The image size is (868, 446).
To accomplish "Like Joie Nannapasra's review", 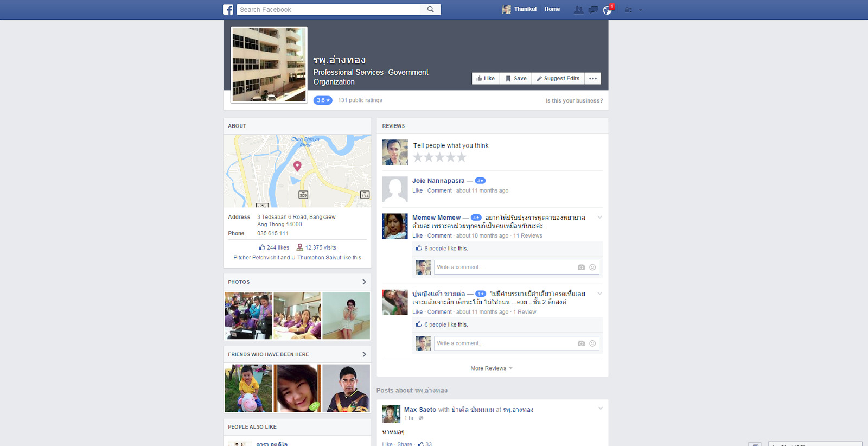I will 417,191.
